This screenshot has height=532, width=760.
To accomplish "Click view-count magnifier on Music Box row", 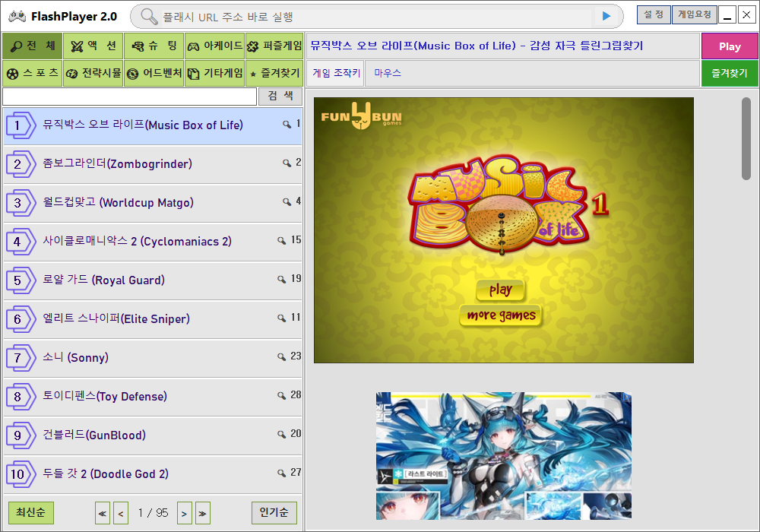I will click(287, 125).
